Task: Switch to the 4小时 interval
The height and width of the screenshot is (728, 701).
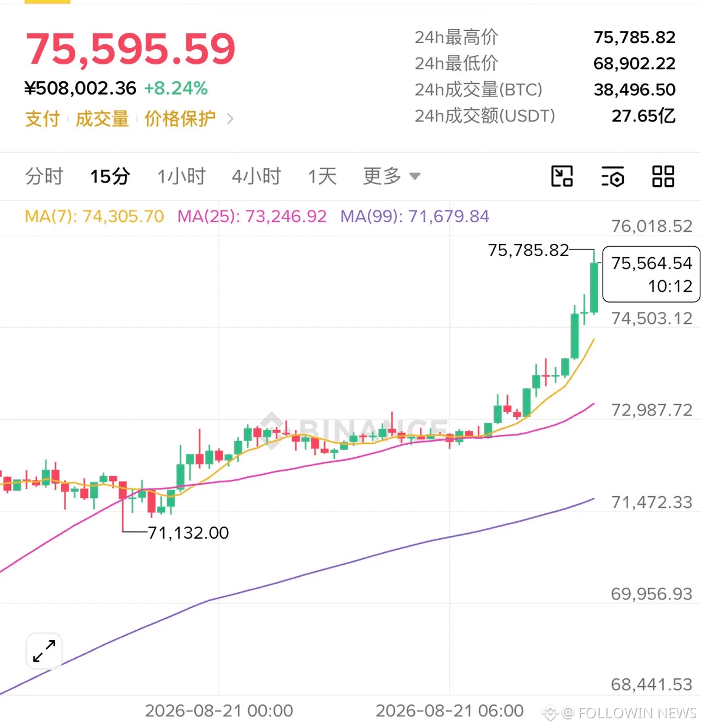Action: pyautogui.click(x=257, y=177)
